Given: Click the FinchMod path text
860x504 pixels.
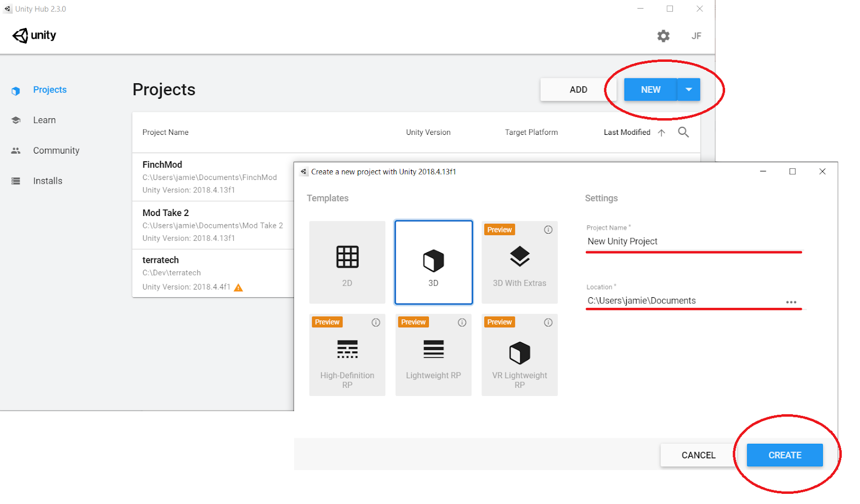Looking at the screenshot, I should (210, 177).
